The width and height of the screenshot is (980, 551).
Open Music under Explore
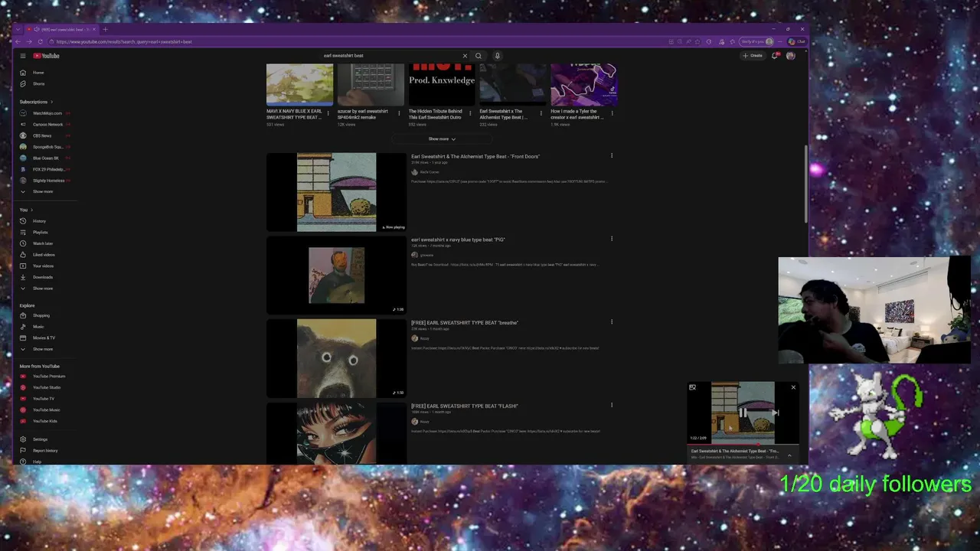(x=38, y=327)
